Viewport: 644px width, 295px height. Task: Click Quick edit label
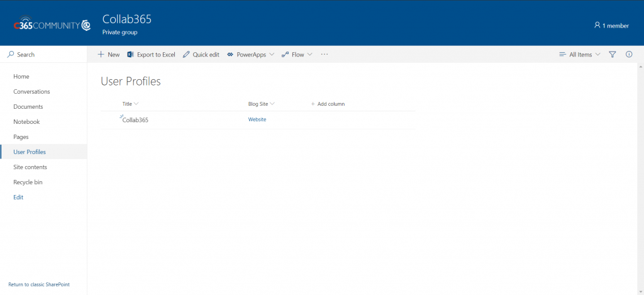(x=206, y=54)
